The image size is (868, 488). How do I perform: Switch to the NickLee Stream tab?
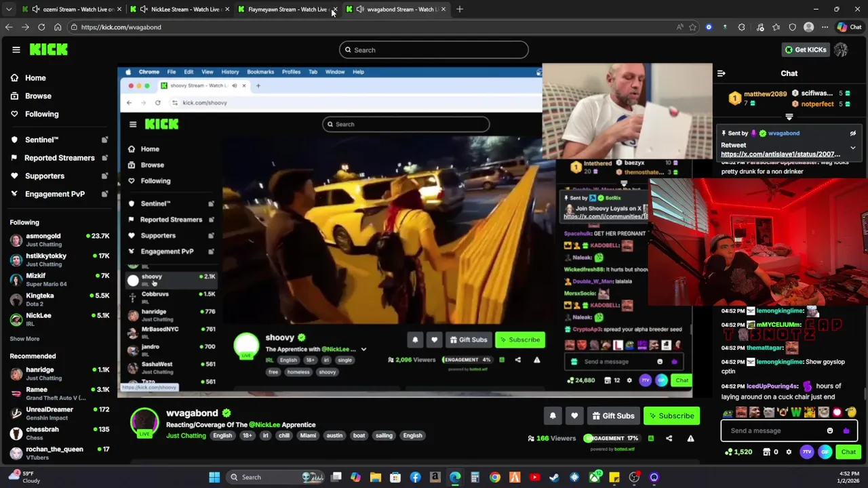click(180, 9)
